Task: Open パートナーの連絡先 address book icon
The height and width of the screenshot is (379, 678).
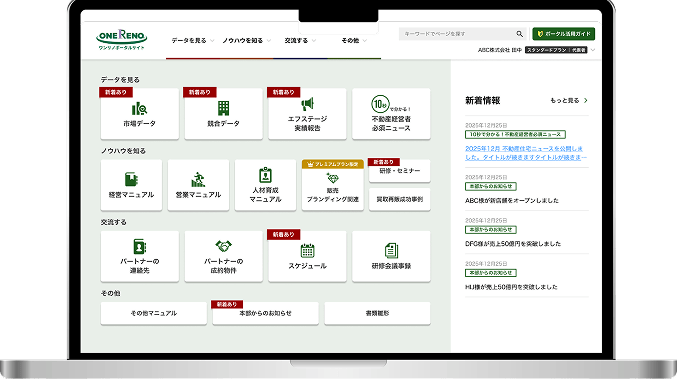Action: click(139, 246)
